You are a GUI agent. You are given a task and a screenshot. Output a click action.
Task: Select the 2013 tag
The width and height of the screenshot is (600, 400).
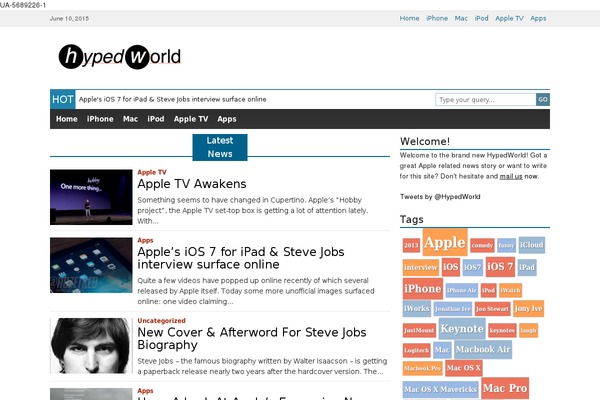point(411,245)
